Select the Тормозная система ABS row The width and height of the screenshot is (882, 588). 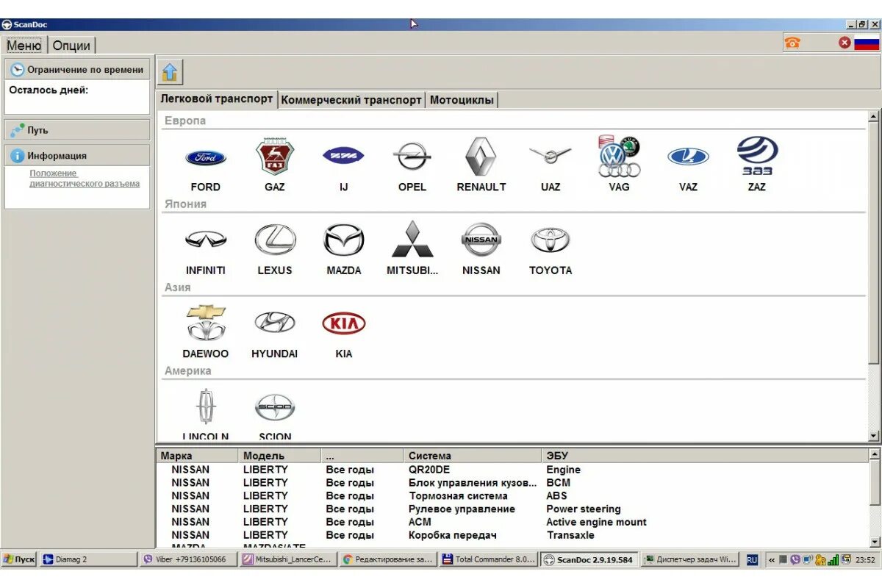[512, 496]
